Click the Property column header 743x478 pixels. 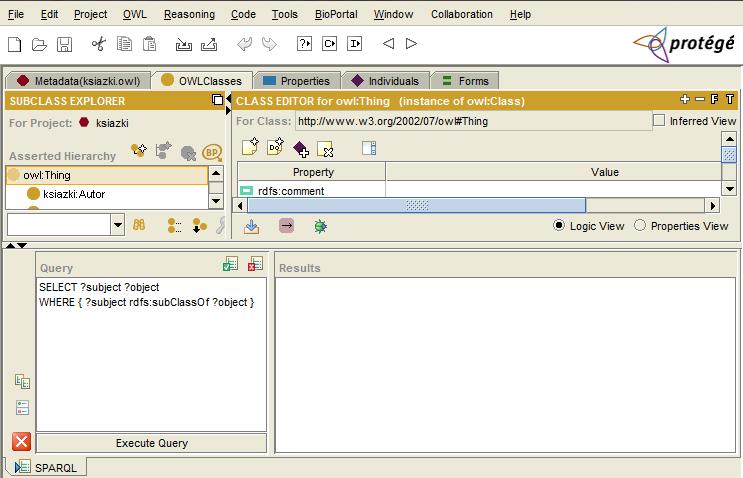coord(312,172)
